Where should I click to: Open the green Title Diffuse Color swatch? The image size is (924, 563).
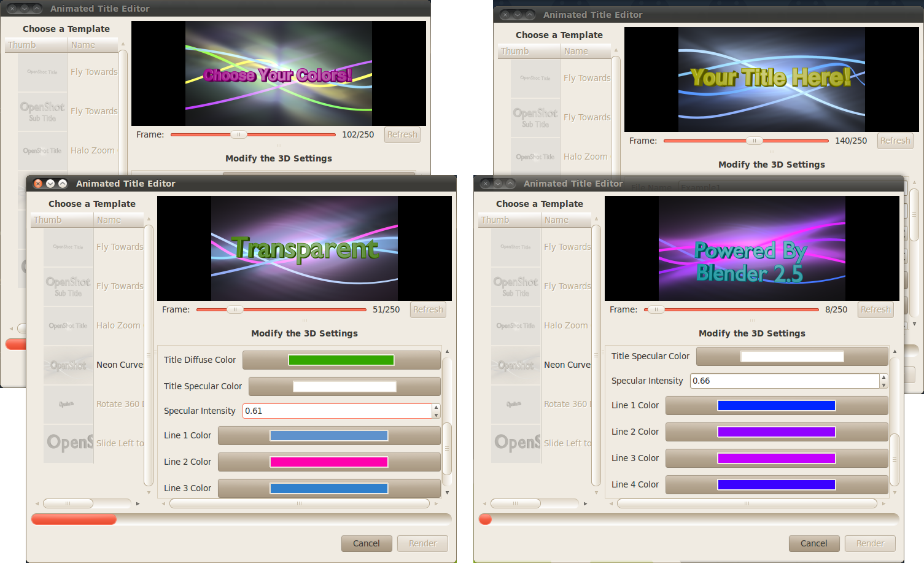click(x=341, y=360)
